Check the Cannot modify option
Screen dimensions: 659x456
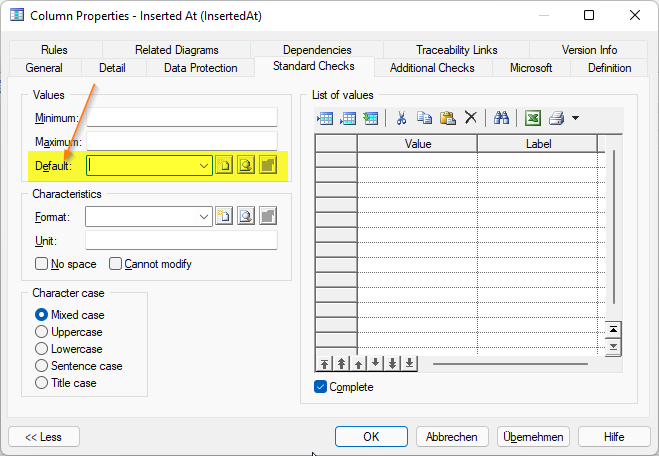pos(116,264)
